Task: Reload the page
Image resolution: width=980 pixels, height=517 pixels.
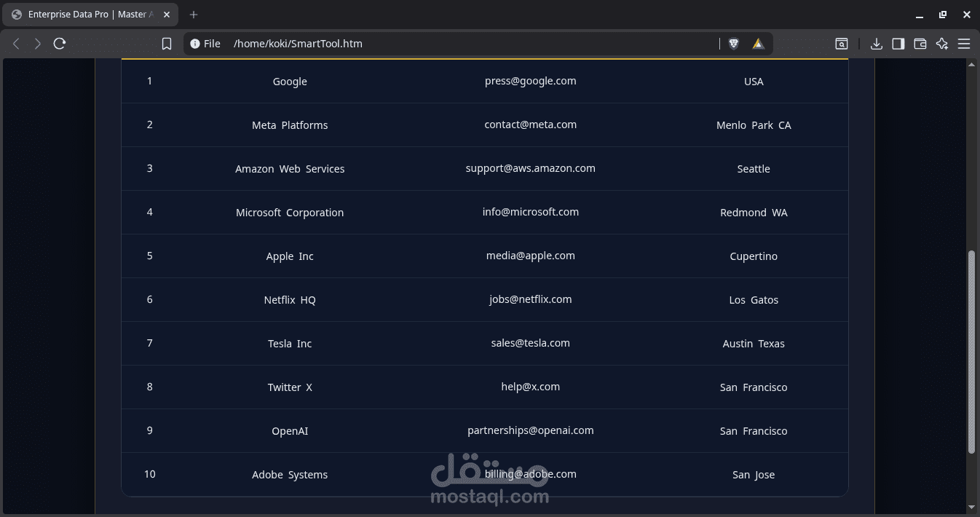Action: click(60, 44)
